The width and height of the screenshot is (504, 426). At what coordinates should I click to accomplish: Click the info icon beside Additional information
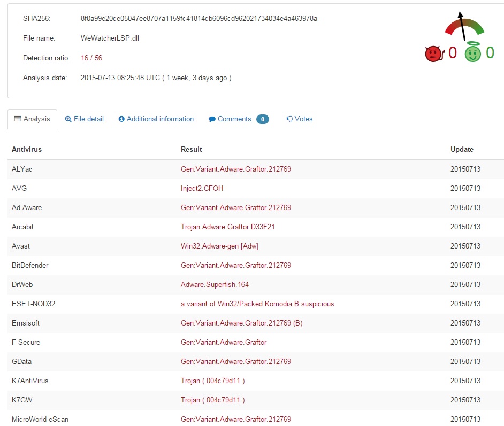[121, 119]
